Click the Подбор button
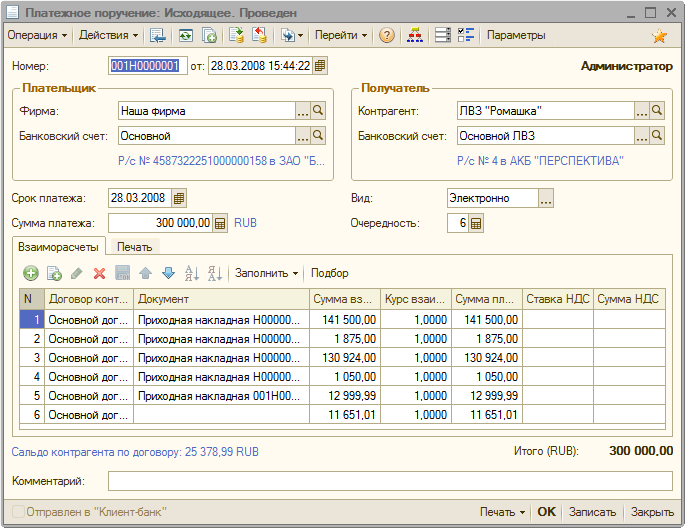The height and width of the screenshot is (528, 685). click(329, 273)
